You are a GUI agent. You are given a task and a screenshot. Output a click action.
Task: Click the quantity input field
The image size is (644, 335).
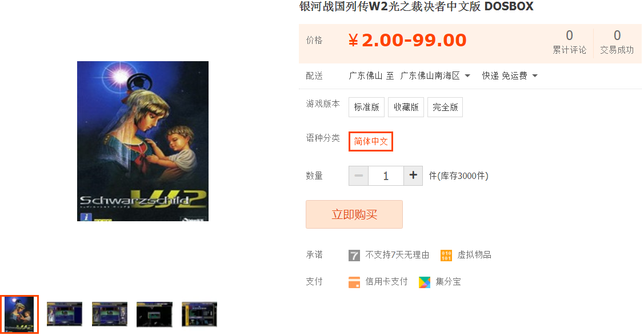click(x=386, y=176)
